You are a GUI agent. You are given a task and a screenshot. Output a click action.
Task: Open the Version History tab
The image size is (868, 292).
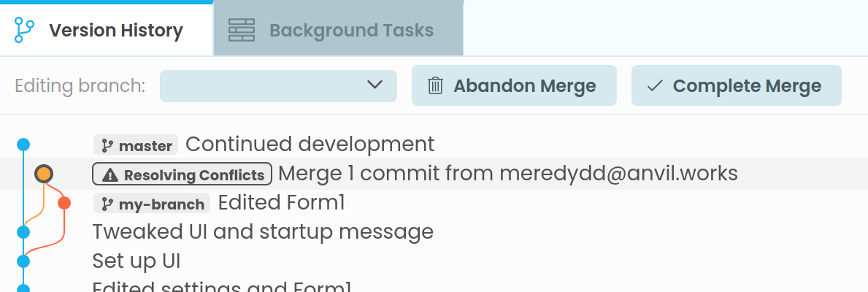coord(115,31)
